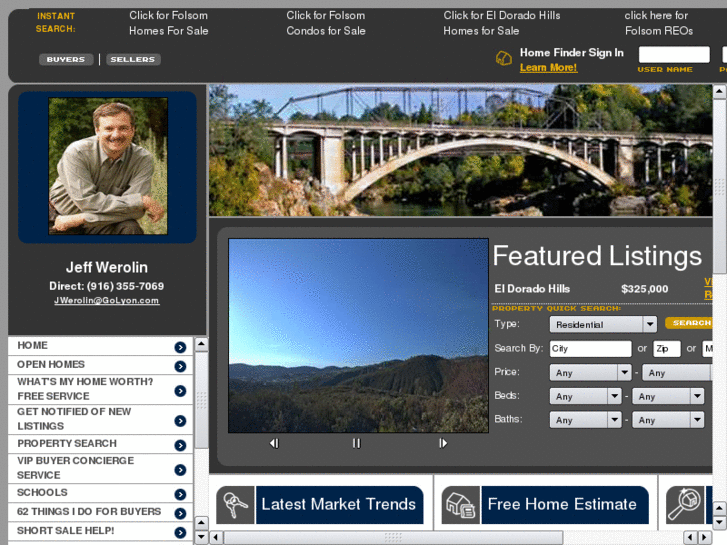The height and width of the screenshot is (545, 727).
Task: Click horizontal scrollbar right arrow
Action: point(705,538)
